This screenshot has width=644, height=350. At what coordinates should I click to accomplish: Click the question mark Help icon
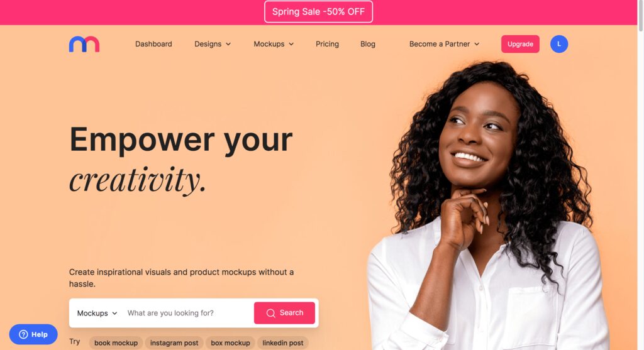tap(23, 334)
